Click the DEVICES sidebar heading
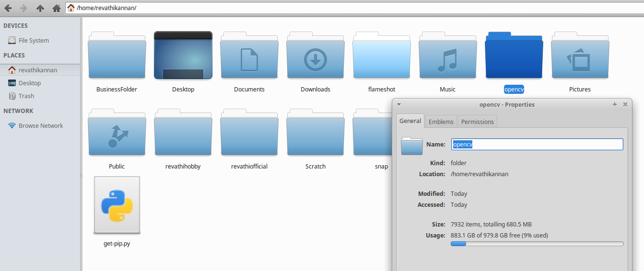The width and height of the screenshot is (644, 271). click(16, 26)
